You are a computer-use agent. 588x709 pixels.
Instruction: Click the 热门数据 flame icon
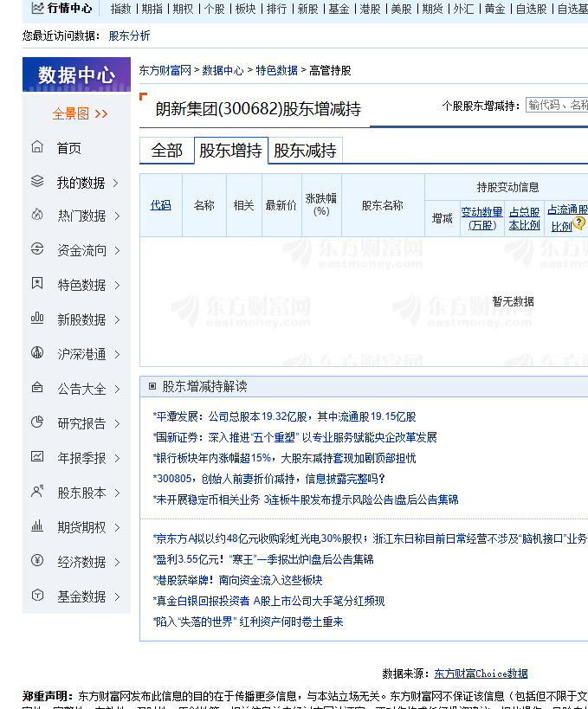(37, 215)
